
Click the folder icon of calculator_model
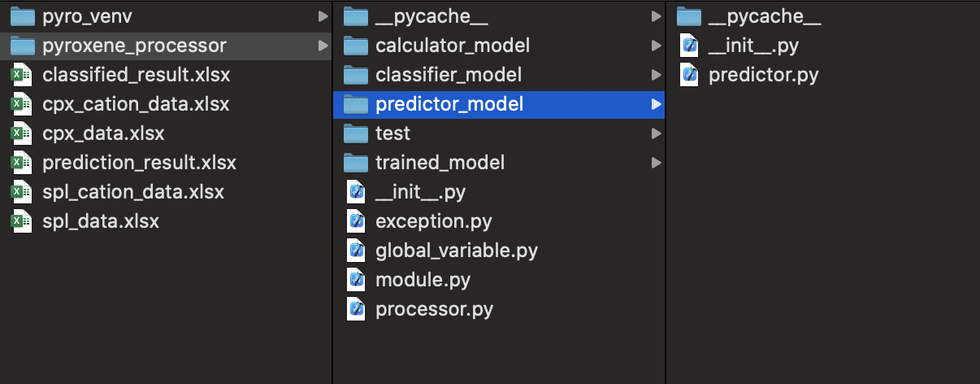[355, 46]
